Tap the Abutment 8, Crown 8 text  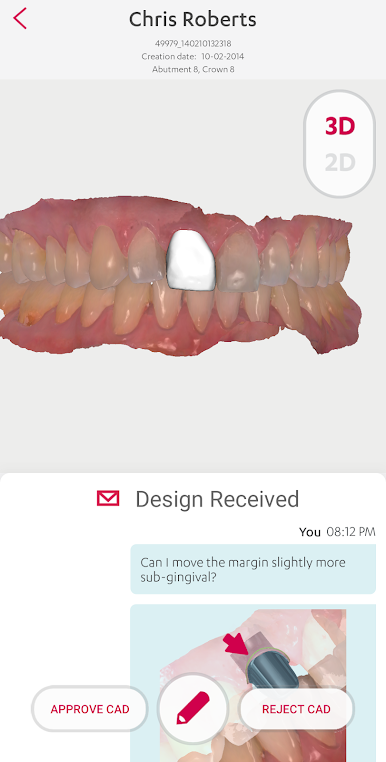(193, 69)
